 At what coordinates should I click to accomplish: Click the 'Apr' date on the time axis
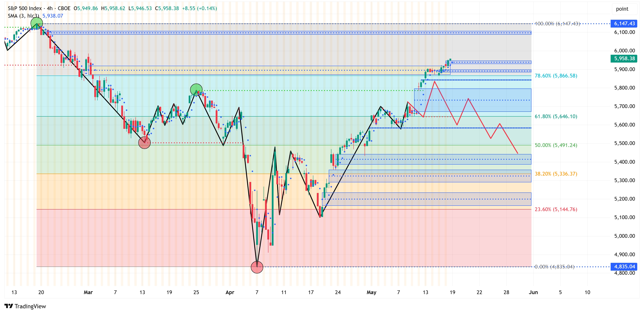(x=230, y=292)
